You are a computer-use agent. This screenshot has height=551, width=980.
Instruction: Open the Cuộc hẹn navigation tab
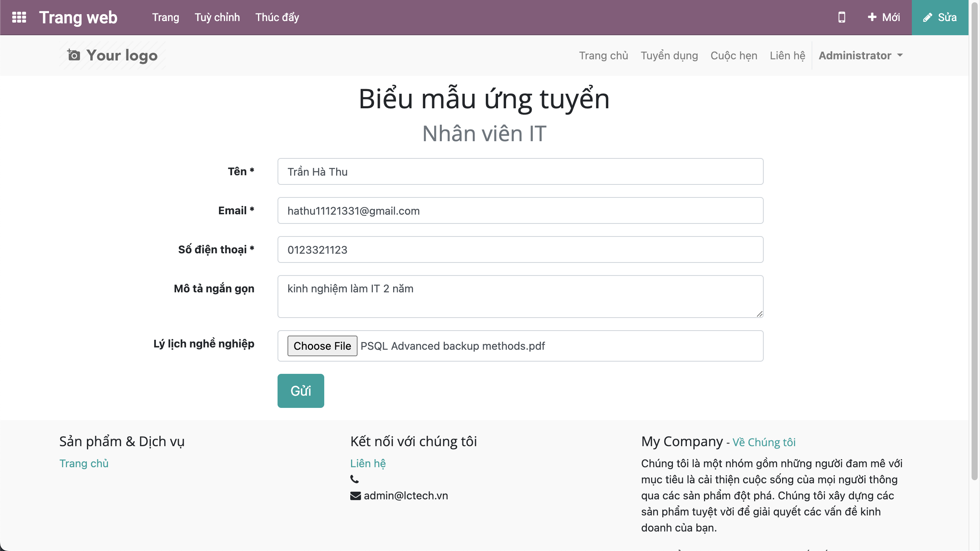733,55
